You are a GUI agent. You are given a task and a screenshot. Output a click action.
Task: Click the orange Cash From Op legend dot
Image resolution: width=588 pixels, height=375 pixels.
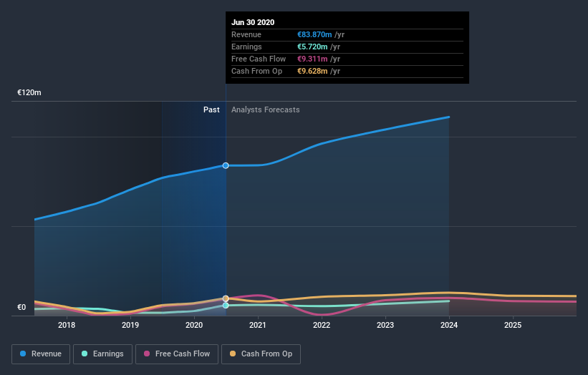[x=233, y=354]
